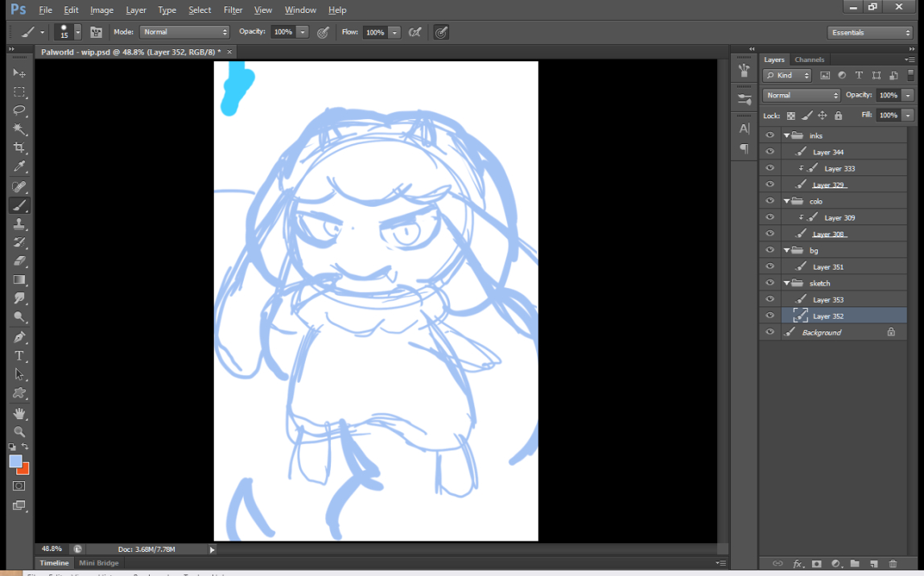Pick the Eyedropper tool
This screenshot has height=576, width=924.
point(19,167)
